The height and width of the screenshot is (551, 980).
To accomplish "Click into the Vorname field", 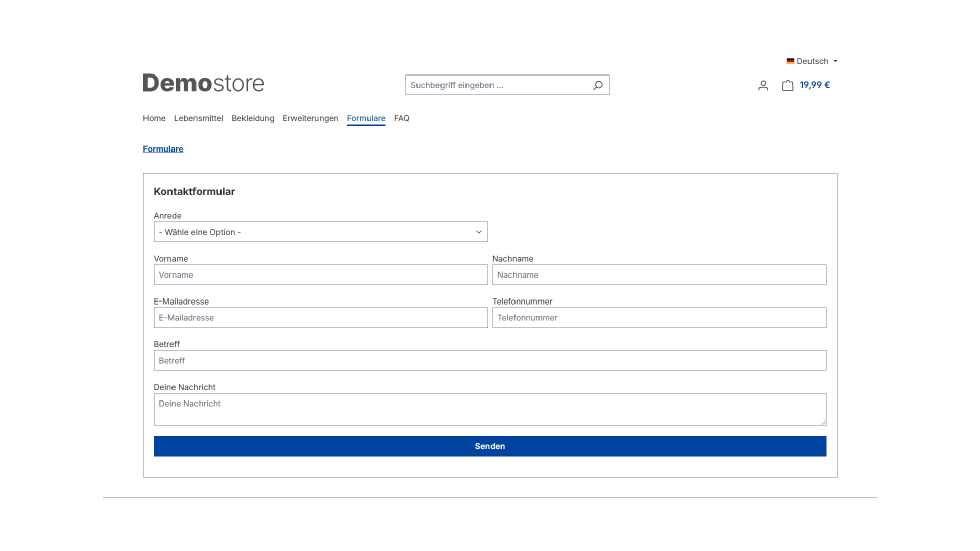I will point(321,275).
